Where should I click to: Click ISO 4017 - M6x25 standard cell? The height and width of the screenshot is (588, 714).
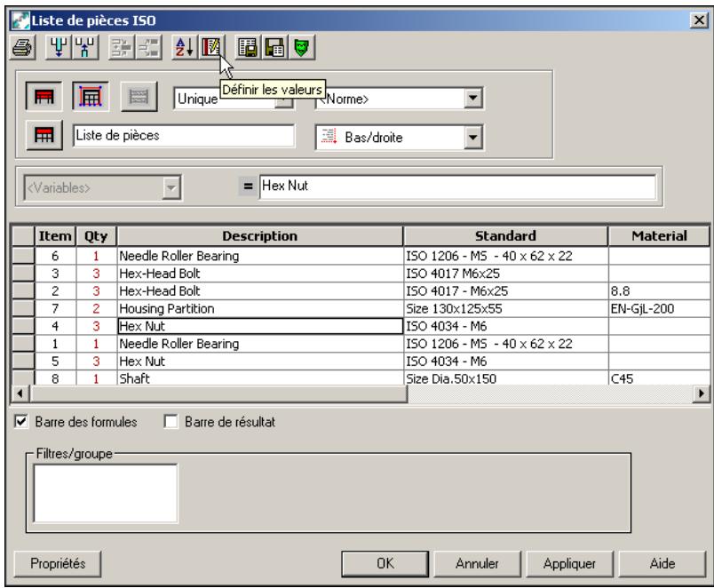[x=505, y=291]
